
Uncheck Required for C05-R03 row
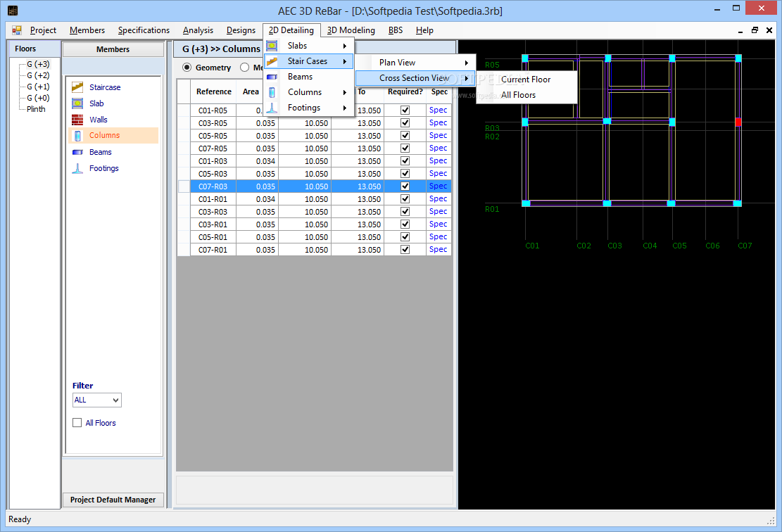(x=405, y=174)
